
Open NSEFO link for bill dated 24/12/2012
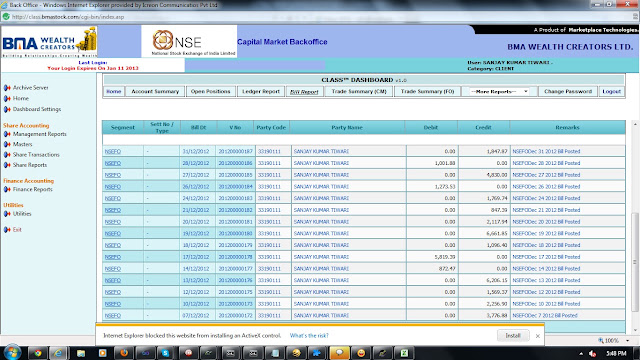click(x=113, y=198)
